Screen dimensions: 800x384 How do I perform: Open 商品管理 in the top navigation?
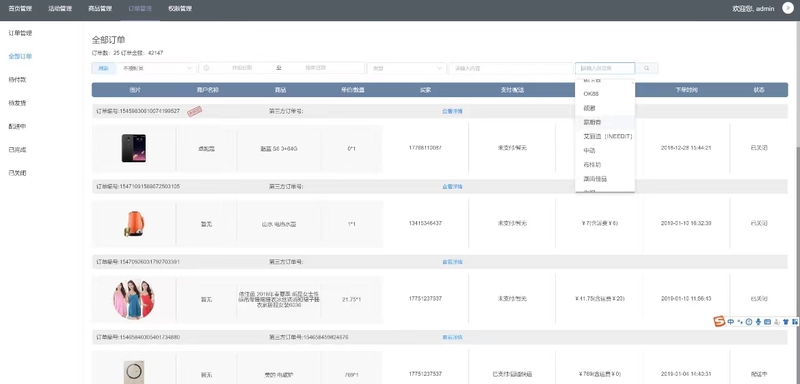(x=100, y=9)
